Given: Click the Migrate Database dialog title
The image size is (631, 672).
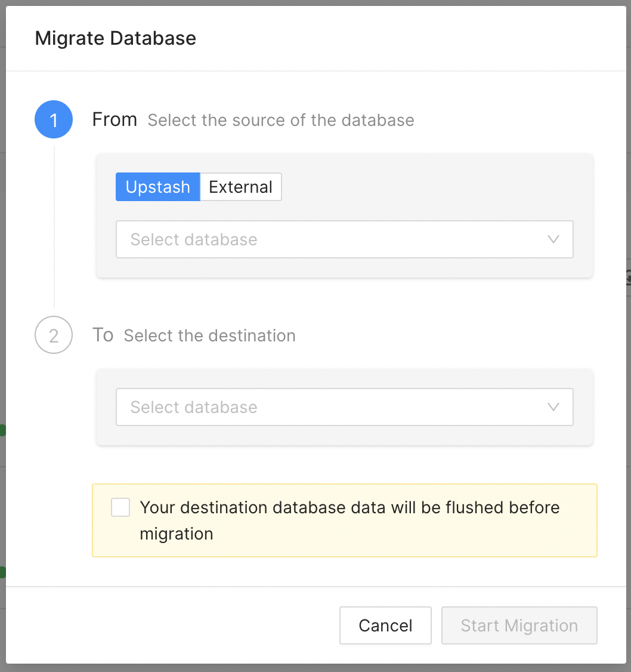Looking at the screenshot, I should 115,38.
